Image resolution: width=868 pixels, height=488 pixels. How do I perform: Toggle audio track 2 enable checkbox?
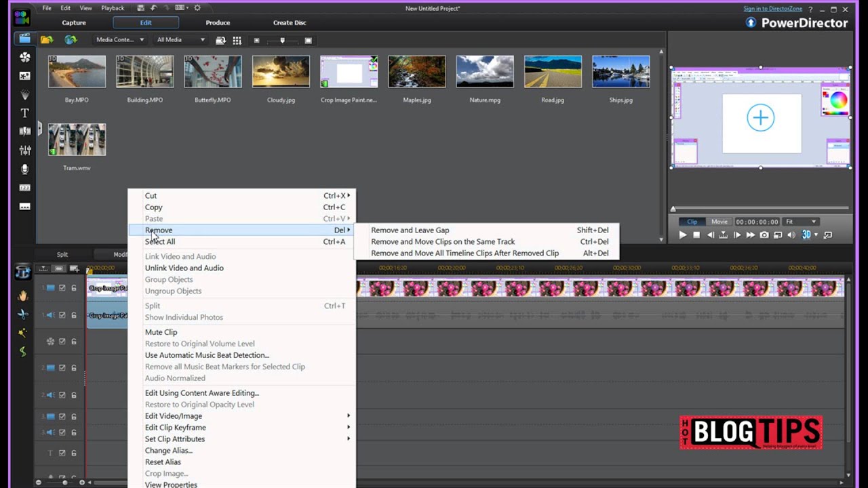(62, 395)
